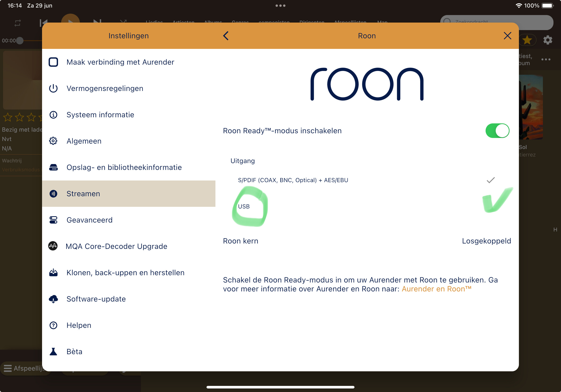Click the repeat icon in the player bar
Viewport: 561px width, 392px height.
point(18,23)
